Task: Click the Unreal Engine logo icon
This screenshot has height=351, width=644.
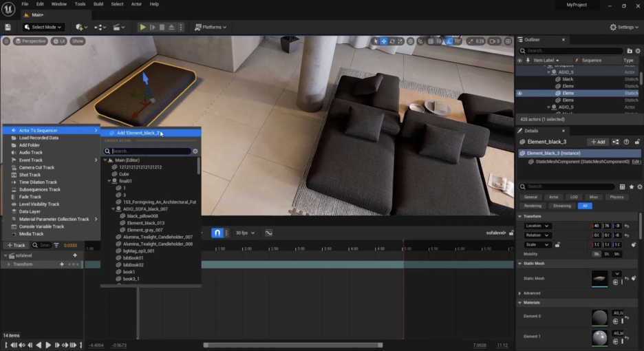Action: click(8, 9)
